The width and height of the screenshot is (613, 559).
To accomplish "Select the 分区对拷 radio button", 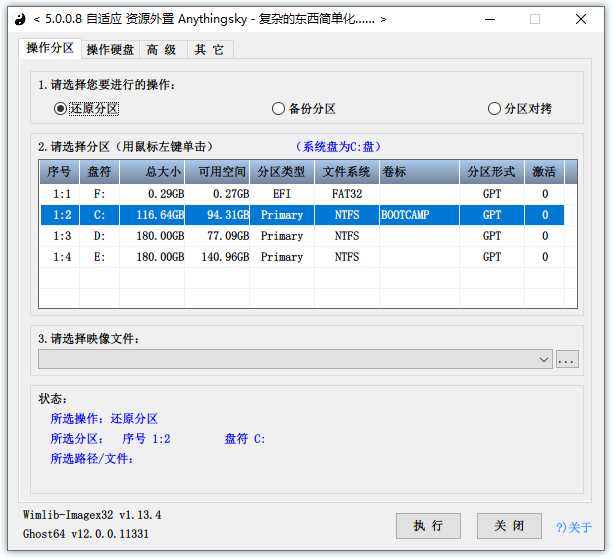I will coord(494,109).
